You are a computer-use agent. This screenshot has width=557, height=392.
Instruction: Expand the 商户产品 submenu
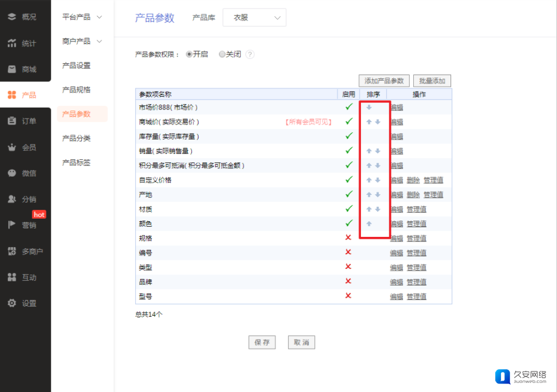(x=82, y=41)
